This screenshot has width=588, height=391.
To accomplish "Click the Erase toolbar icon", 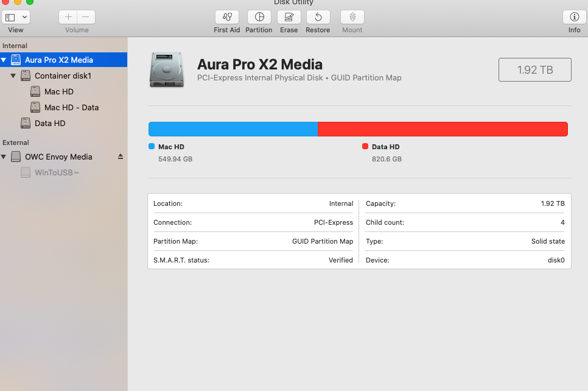I will coord(289,17).
